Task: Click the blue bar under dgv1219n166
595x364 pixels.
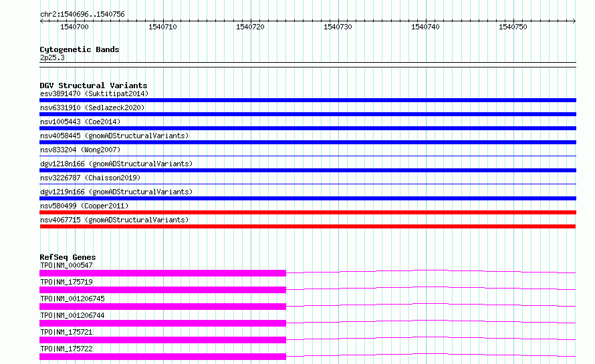Action: (x=308, y=198)
